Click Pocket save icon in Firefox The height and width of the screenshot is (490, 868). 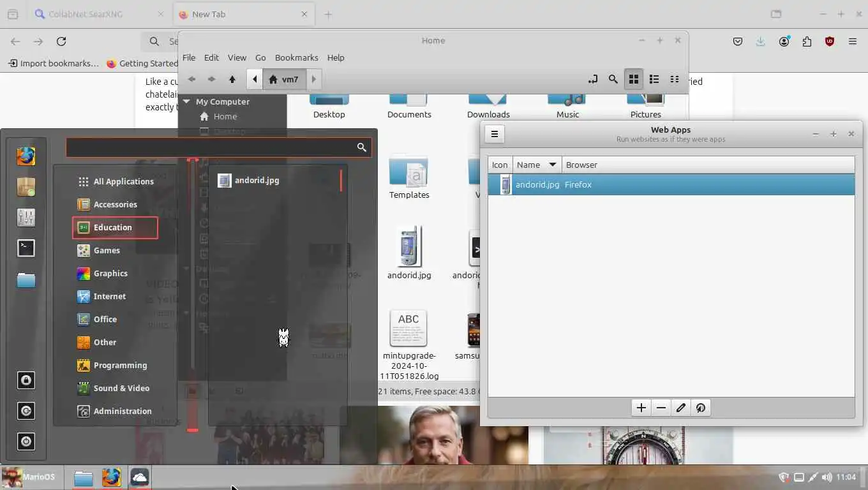[738, 41]
